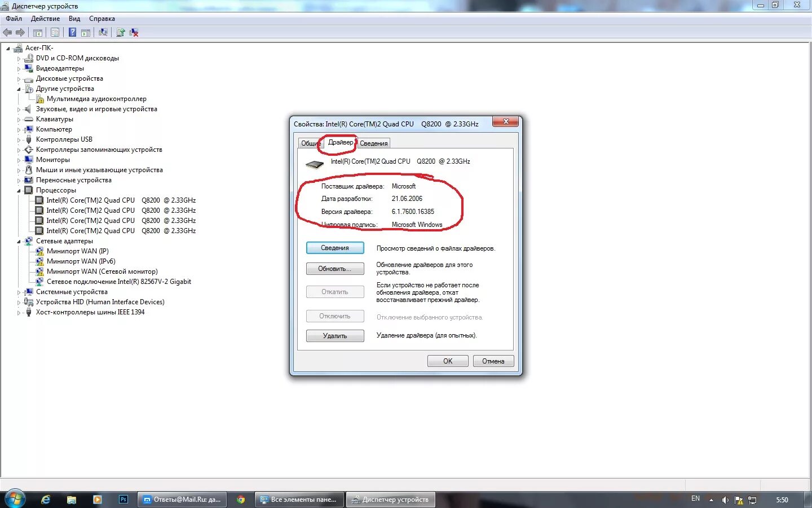This screenshot has width=812, height=508.
Task: Open the media player taskbar icon
Action: (x=97, y=500)
